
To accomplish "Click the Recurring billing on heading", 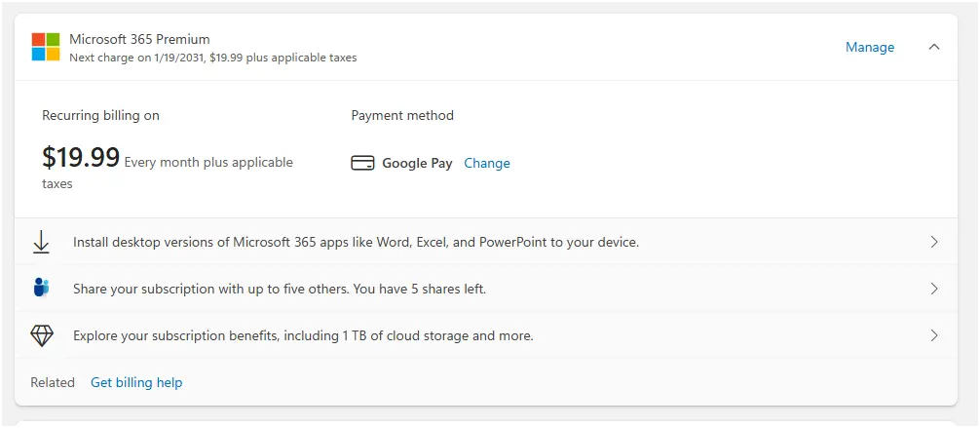I will [100, 116].
